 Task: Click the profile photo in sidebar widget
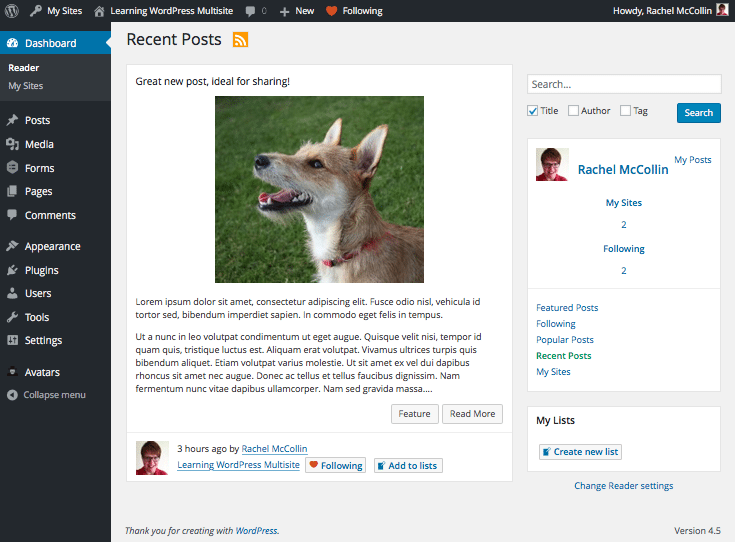tap(552, 165)
